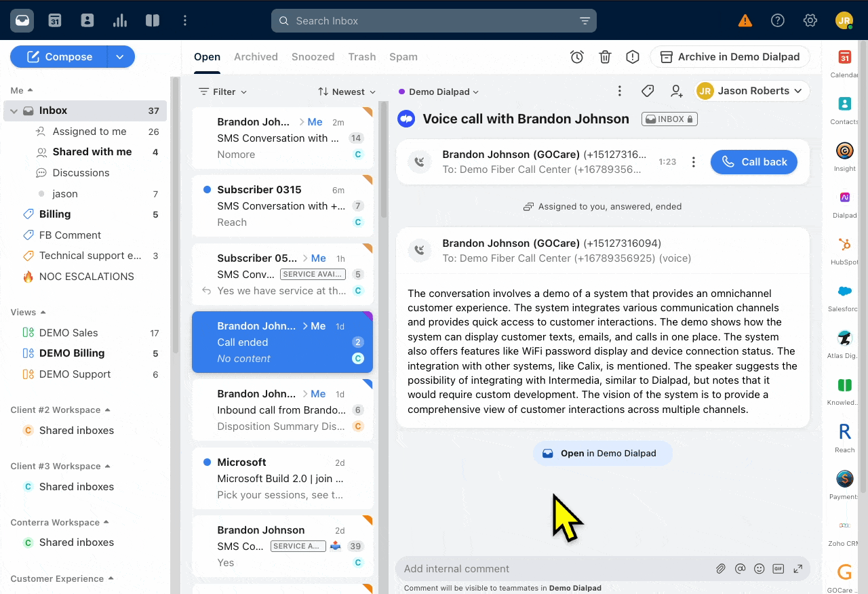Viewport: 868px width, 594px height.
Task: Open Microsoft Build 2.0 email
Action: coord(283,478)
